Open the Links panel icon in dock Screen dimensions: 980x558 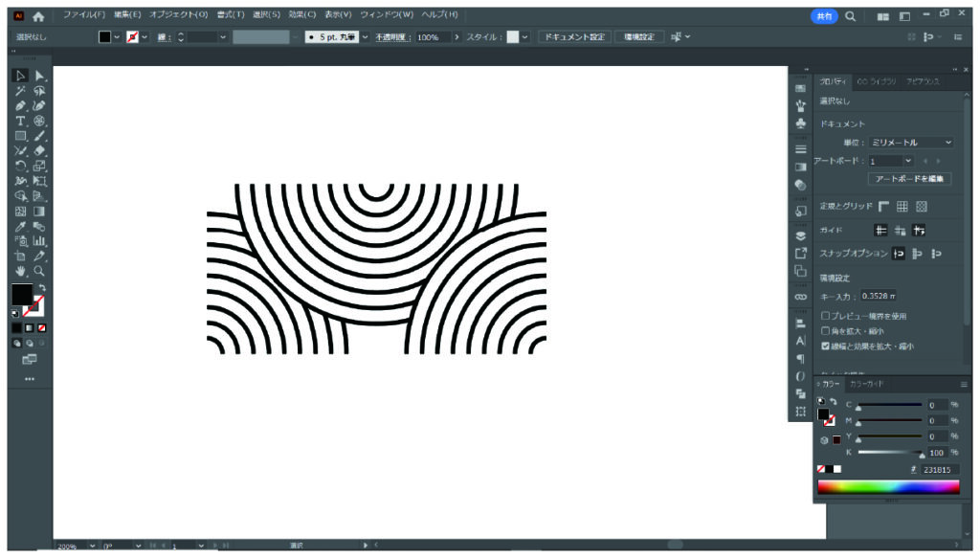click(x=801, y=297)
